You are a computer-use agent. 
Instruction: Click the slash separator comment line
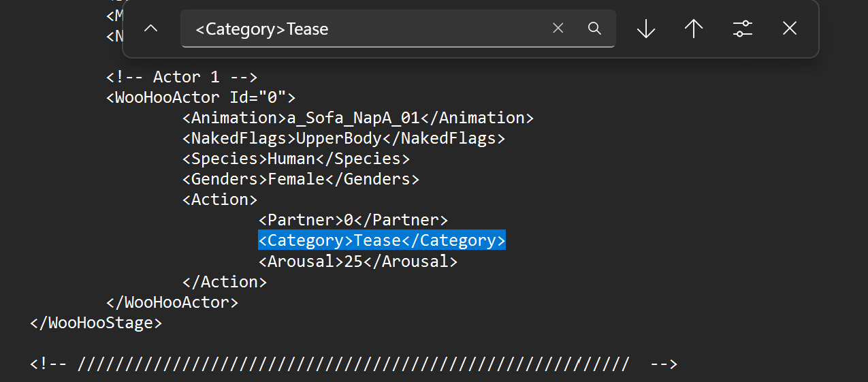pyautogui.click(x=353, y=364)
